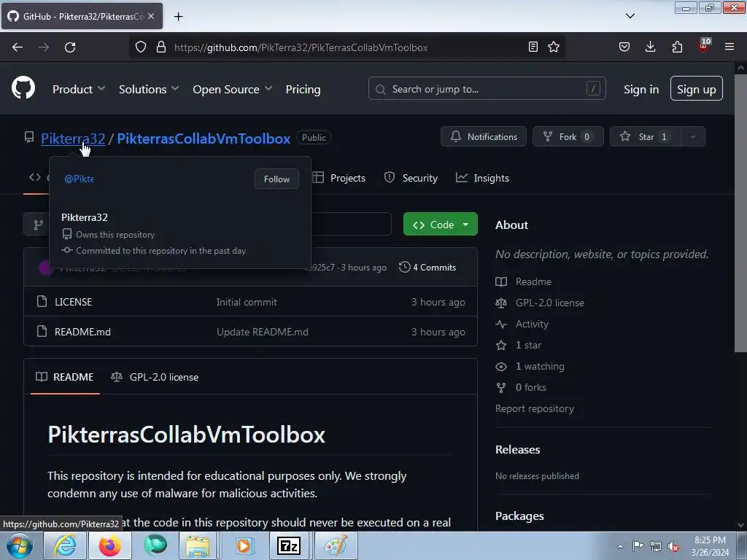Click the Notifications button
The width and height of the screenshot is (747, 560).
[x=484, y=136]
